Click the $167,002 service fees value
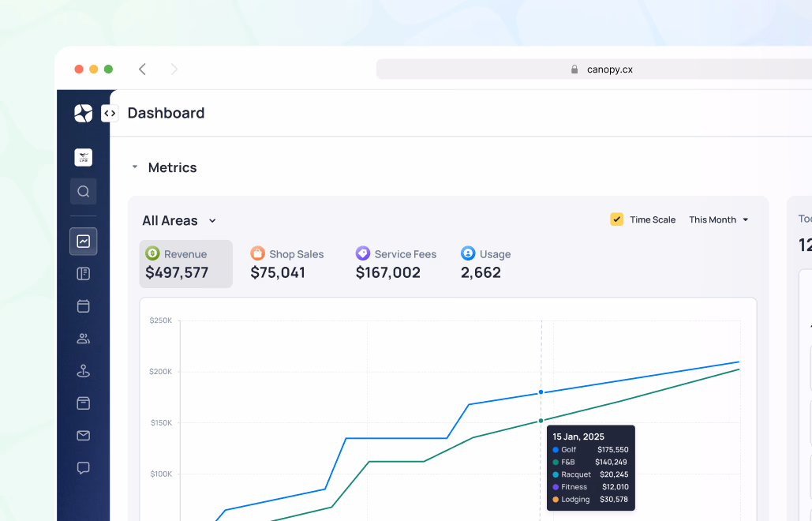This screenshot has height=521, width=812. (388, 272)
